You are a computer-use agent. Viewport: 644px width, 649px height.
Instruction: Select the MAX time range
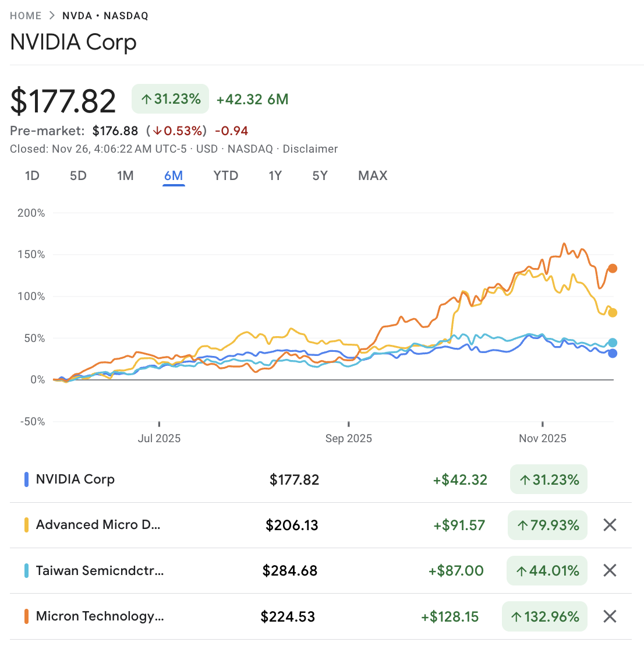pyautogui.click(x=372, y=175)
